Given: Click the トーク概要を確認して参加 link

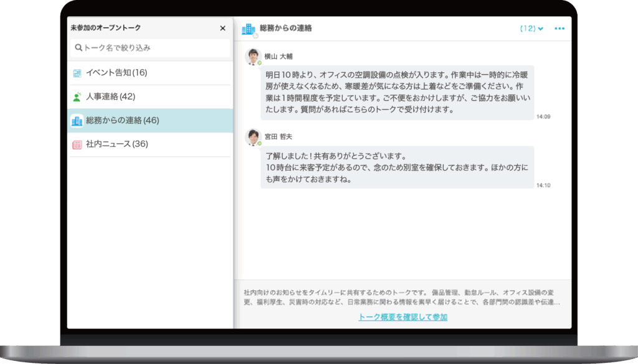Looking at the screenshot, I should point(402,317).
